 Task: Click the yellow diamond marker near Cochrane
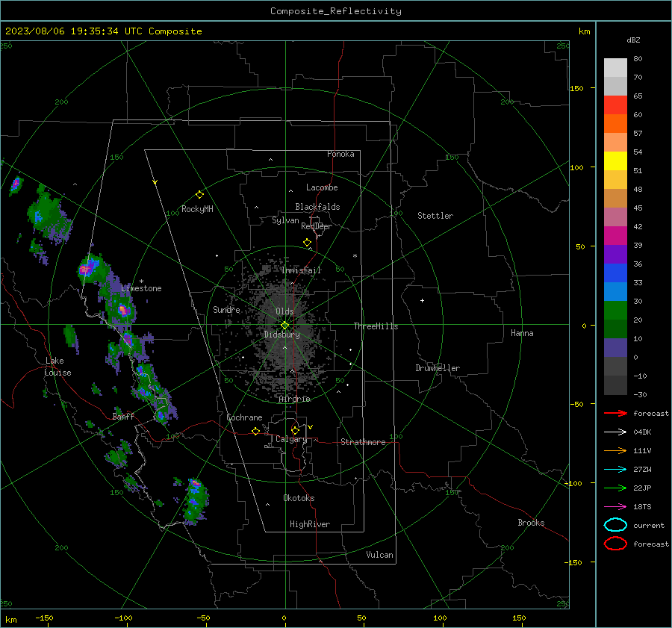click(256, 431)
